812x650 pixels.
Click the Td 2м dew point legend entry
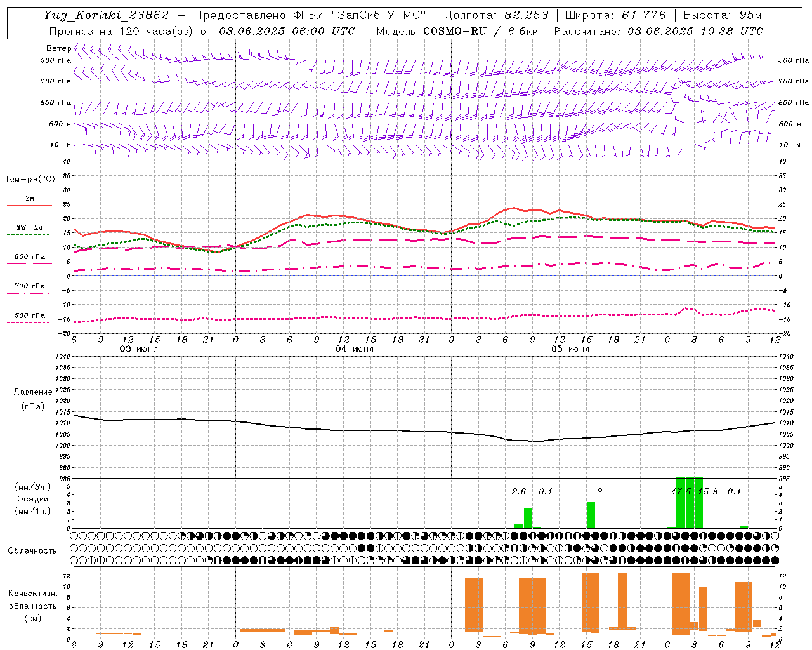[x=29, y=227]
